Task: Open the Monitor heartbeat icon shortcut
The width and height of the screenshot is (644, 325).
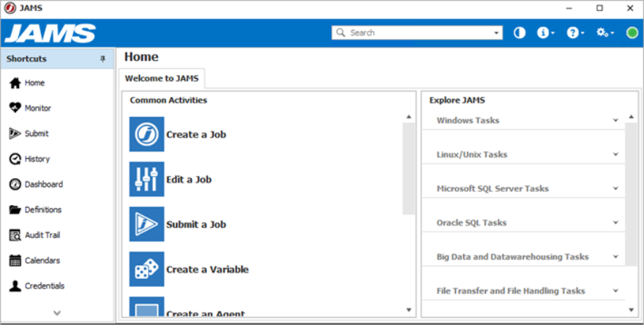Action: click(x=15, y=108)
